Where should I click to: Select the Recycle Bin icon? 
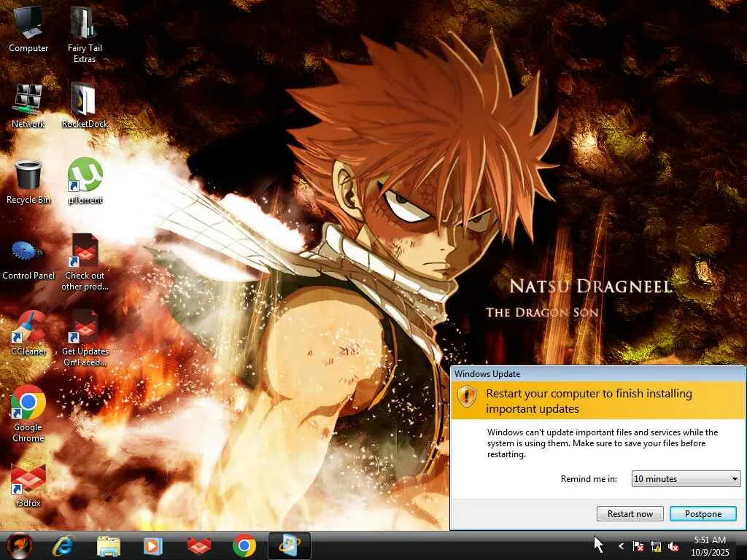click(28, 182)
